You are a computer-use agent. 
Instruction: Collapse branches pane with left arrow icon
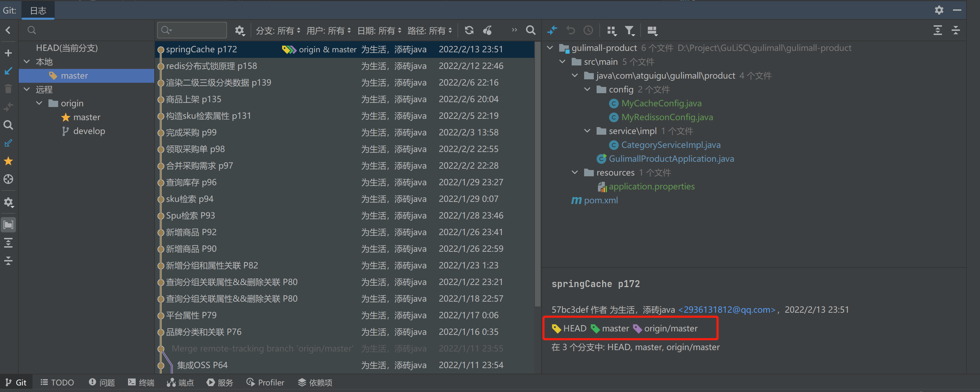(x=8, y=30)
